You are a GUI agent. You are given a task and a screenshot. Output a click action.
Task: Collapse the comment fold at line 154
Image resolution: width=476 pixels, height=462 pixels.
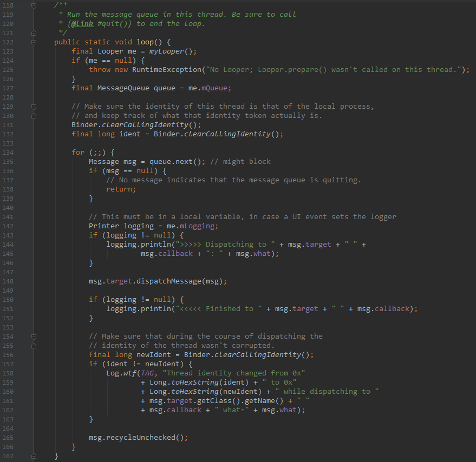tap(34, 336)
